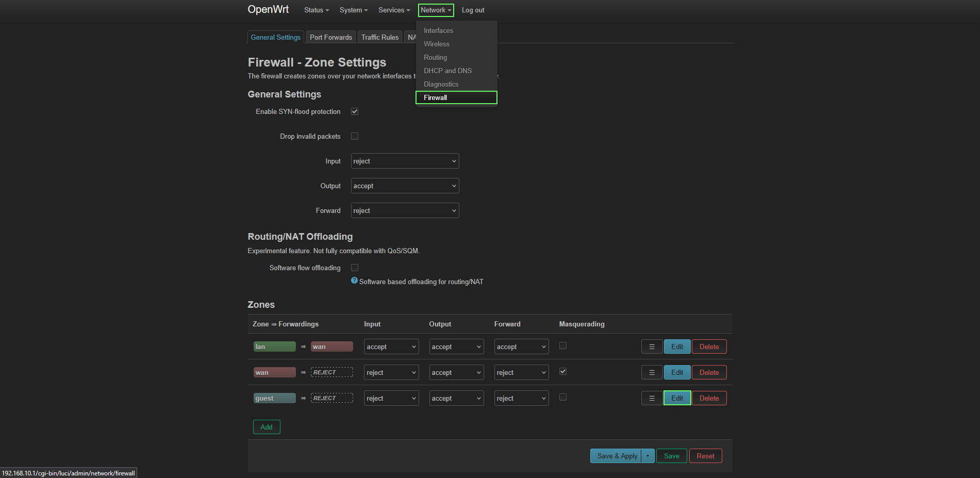Viewport: 980px width, 478px height.
Task: Open the Network menu
Action: pos(436,10)
